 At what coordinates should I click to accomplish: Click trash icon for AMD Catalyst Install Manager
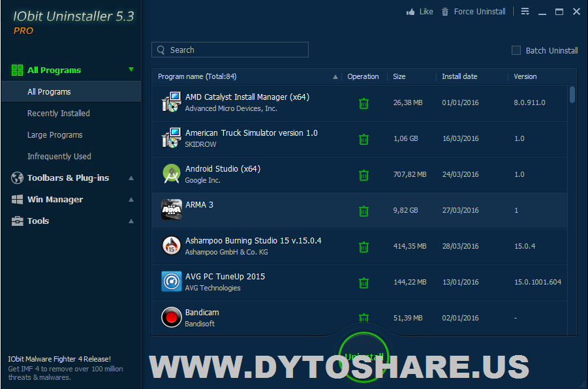[x=364, y=103]
